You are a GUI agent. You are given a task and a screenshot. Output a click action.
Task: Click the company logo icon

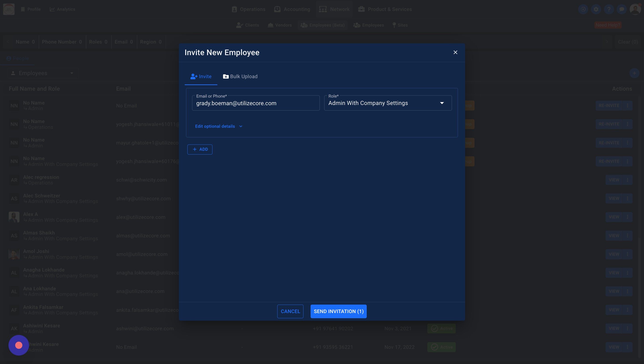click(9, 9)
